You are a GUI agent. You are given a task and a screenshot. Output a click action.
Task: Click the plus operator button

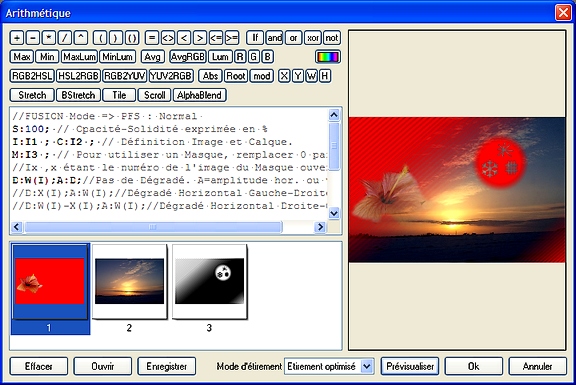click(x=17, y=38)
